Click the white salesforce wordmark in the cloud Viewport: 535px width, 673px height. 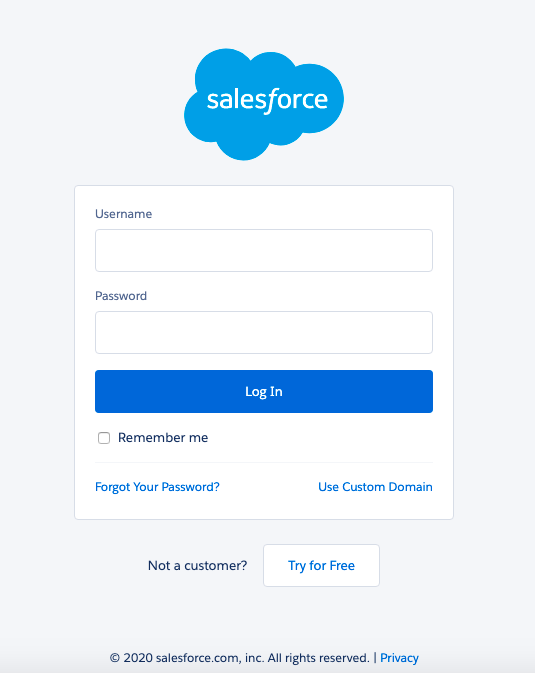tap(267, 100)
